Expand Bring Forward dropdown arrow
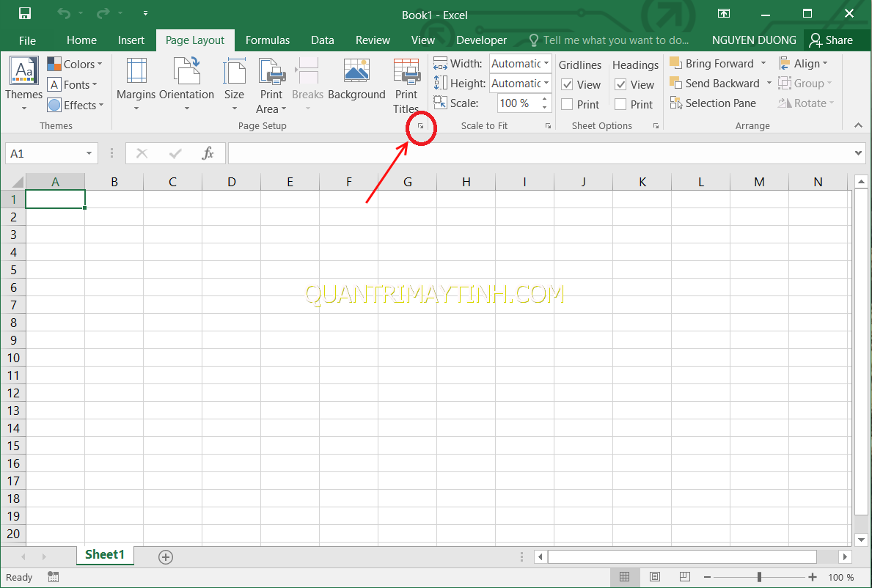Viewport: 872px width, 588px height. click(763, 63)
